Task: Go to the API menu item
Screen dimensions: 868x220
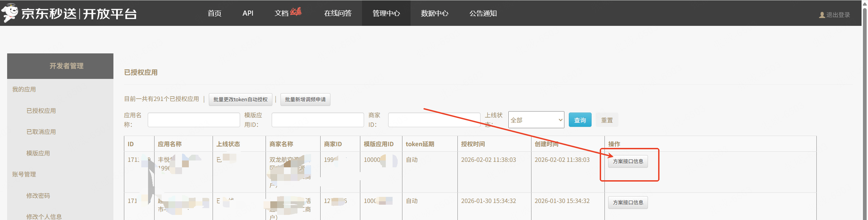Action: coord(248,13)
